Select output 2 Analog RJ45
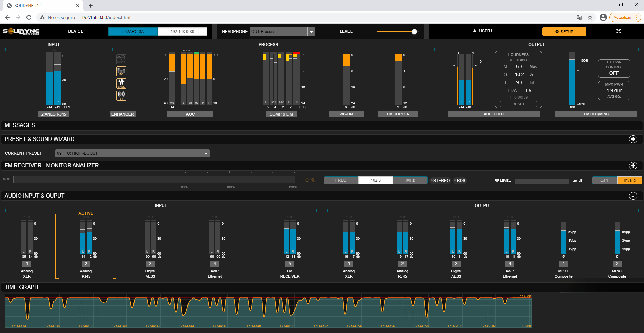644x333 pixels. (402, 264)
